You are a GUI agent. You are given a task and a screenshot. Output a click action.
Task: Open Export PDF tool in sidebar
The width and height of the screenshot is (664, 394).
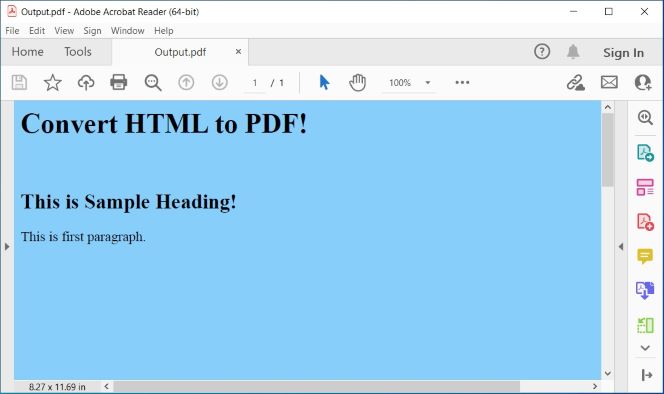[645, 153]
